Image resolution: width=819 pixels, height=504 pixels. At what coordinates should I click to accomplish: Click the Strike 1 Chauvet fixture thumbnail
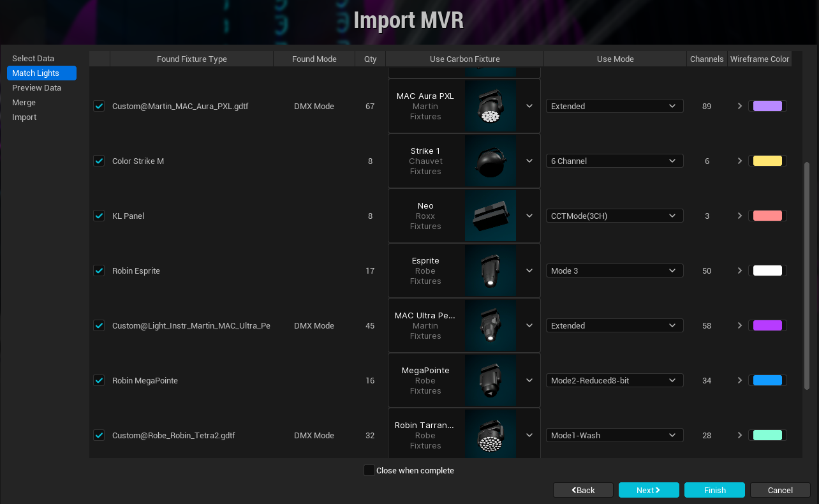[491, 161]
